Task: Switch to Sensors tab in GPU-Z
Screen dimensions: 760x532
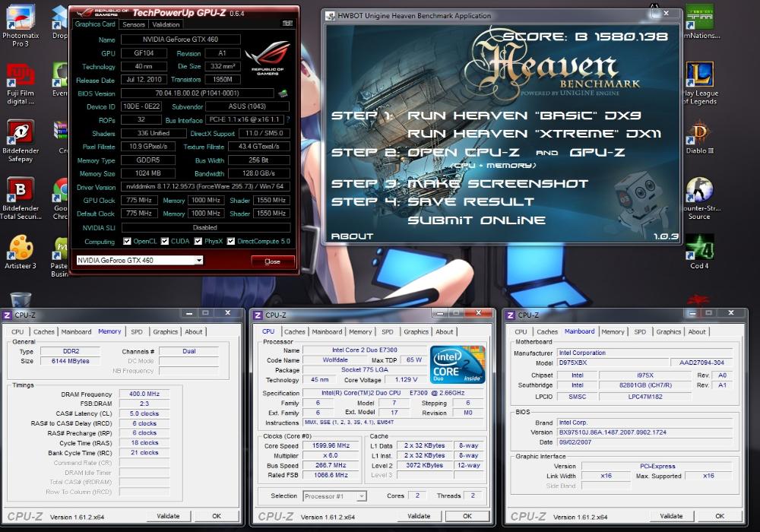Action: [134, 24]
